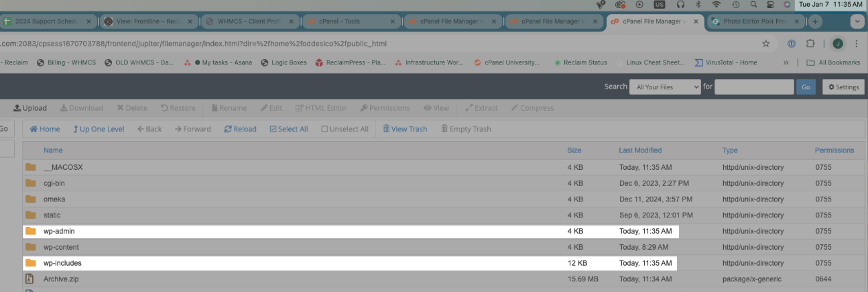Sort files by Type column header
The image size is (868, 292).
click(x=730, y=150)
